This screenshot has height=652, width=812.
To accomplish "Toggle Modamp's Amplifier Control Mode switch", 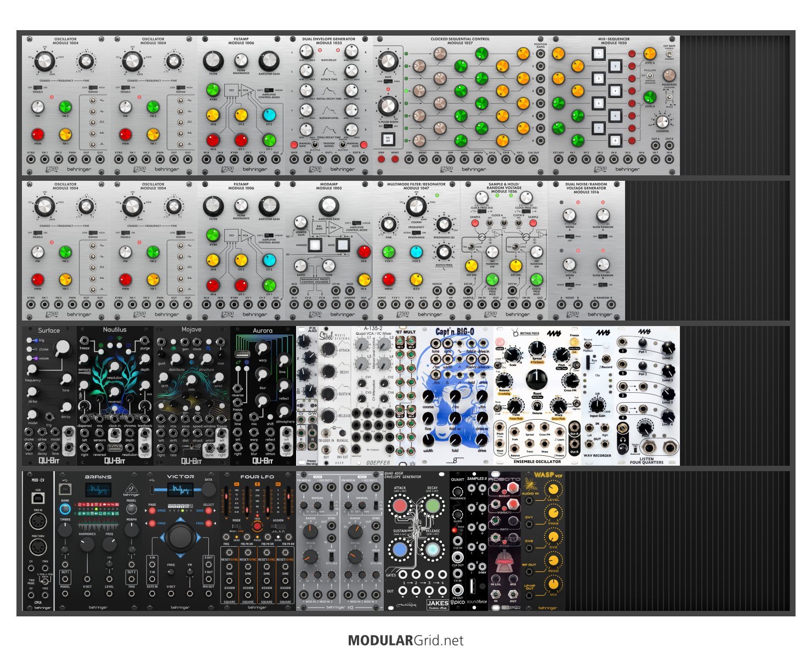I will pyautogui.click(x=357, y=224).
